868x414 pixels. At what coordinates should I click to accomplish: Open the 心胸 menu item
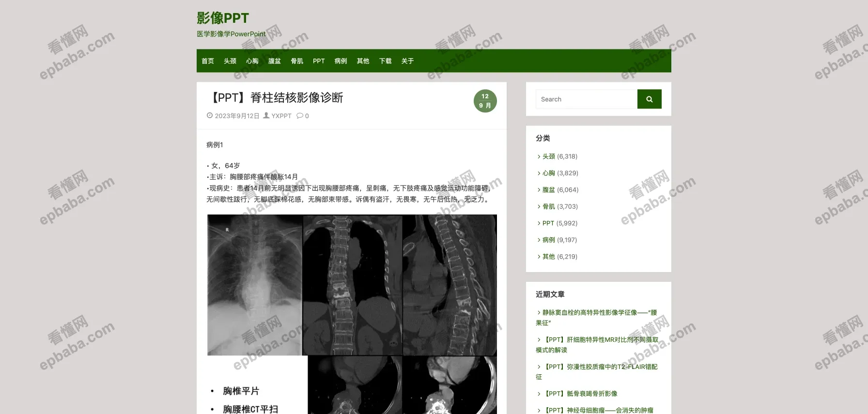pos(252,61)
